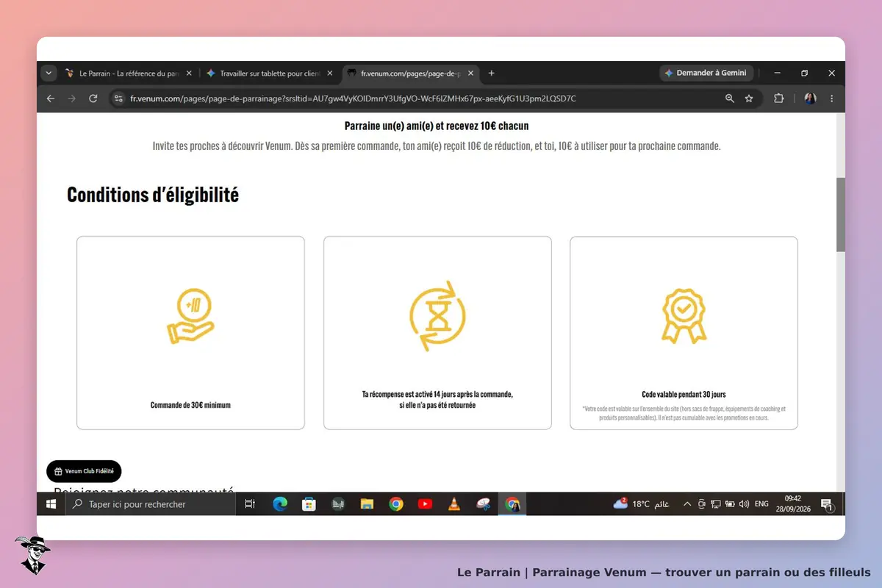The height and width of the screenshot is (588, 882).
Task: Click the hourglass cycle icon
Action: pos(437,316)
